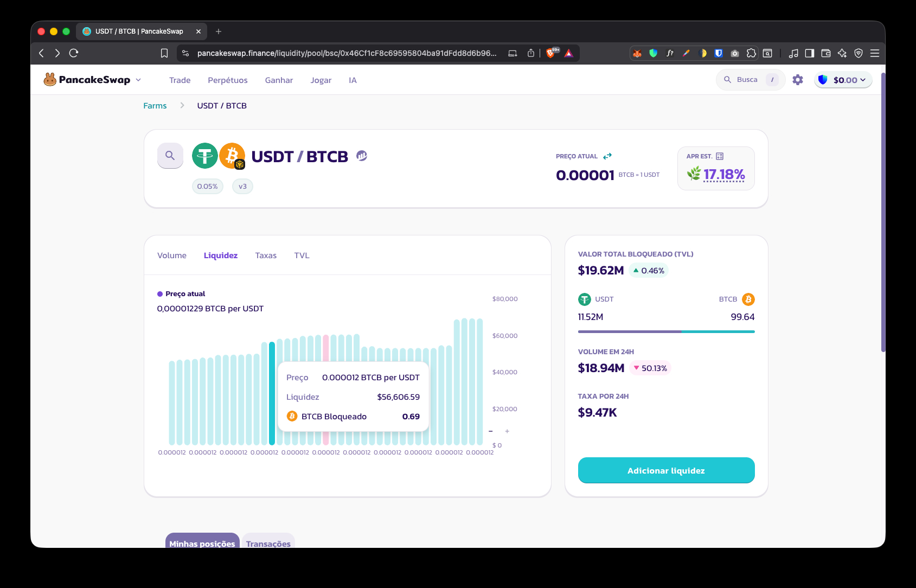Click the pool search magnifier button
This screenshot has width=916, height=588.
tap(170, 156)
